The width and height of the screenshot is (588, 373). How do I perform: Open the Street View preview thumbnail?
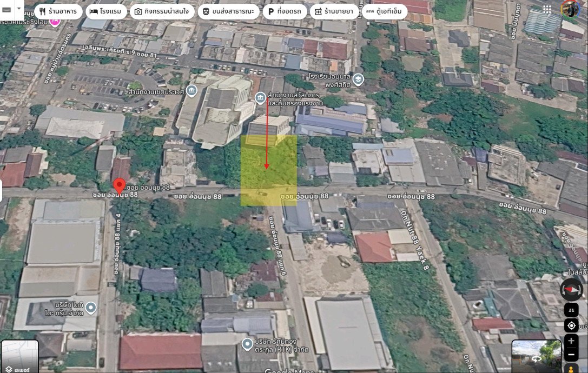537,356
